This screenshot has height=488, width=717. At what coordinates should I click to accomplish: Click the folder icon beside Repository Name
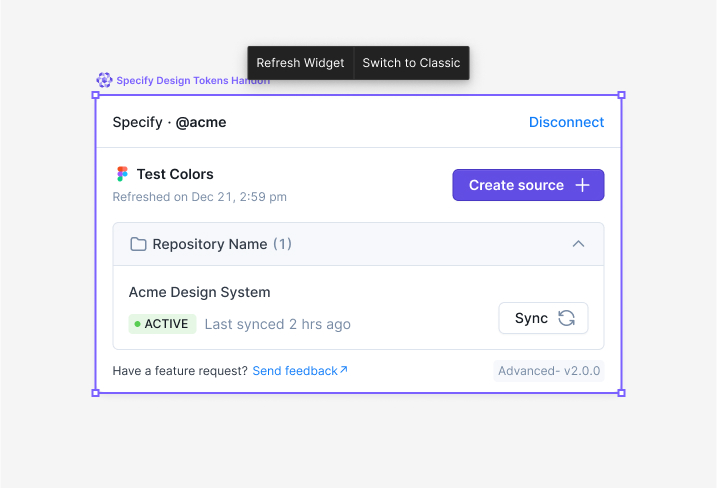pyautogui.click(x=138, y=244)
